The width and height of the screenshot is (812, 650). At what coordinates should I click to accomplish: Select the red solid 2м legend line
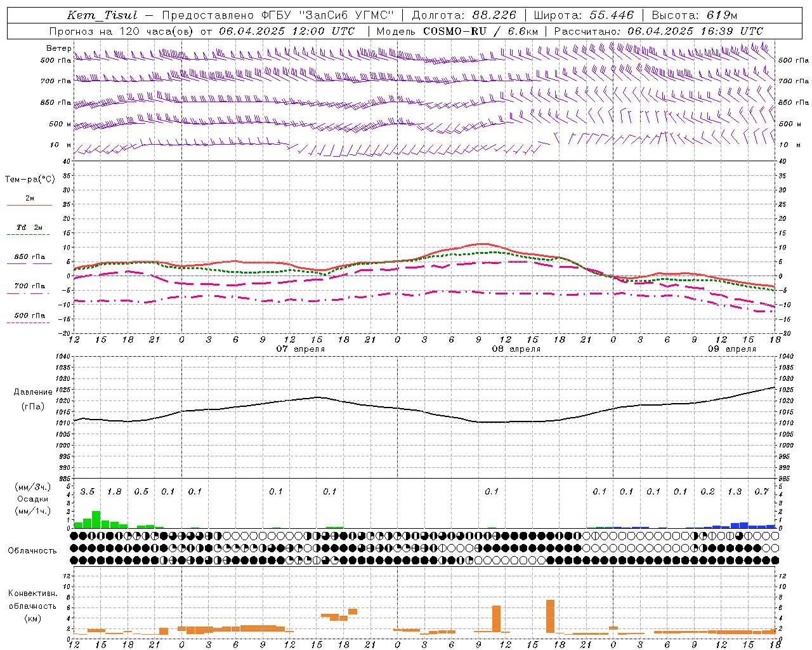[29, 205]
